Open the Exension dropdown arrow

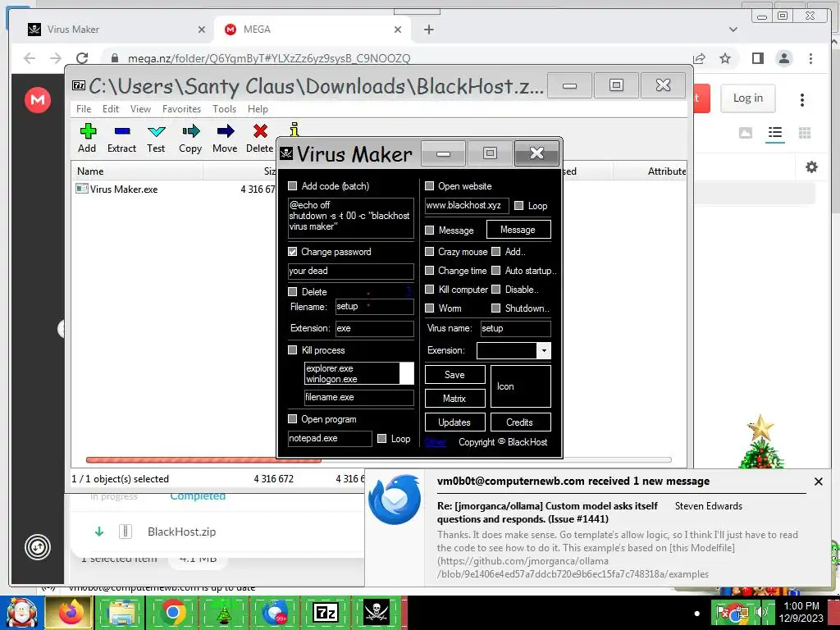544,350
